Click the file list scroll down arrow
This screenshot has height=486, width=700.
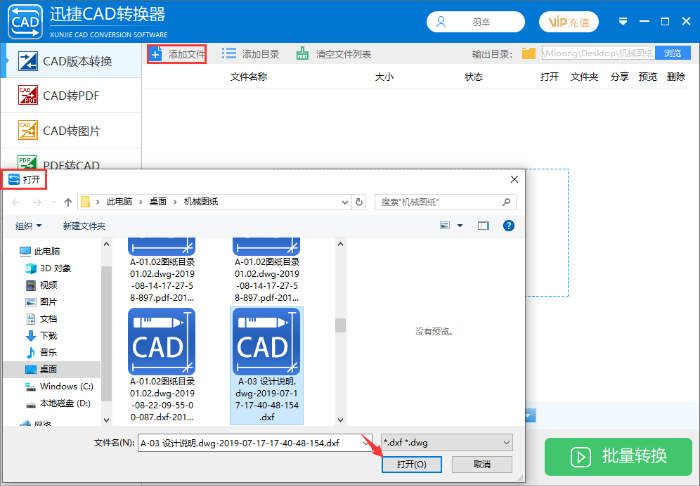[341, 420]
